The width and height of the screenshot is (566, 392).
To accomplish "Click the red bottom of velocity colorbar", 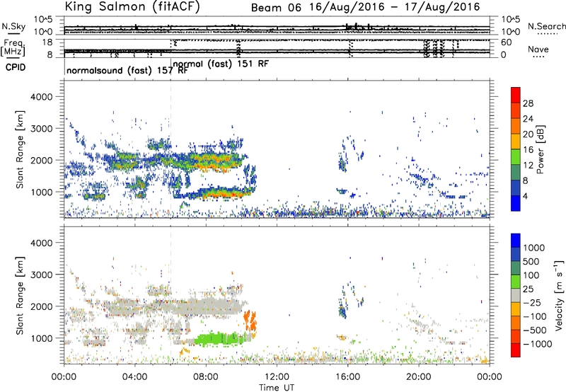I will coord(516,350).
